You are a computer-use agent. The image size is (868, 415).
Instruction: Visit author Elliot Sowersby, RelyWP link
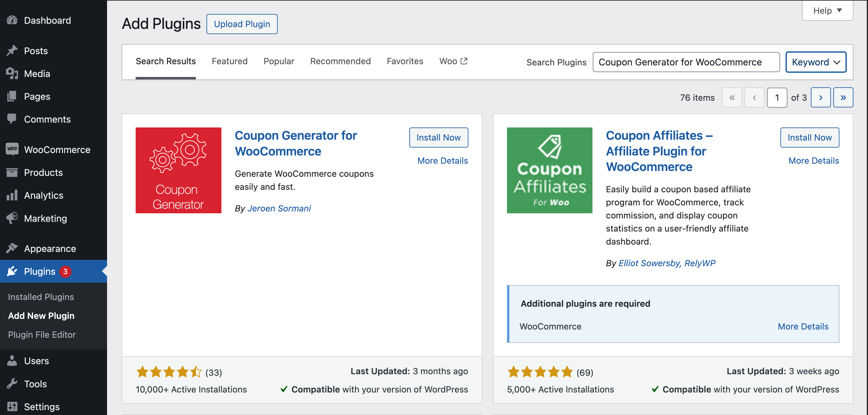pos(667,263)
